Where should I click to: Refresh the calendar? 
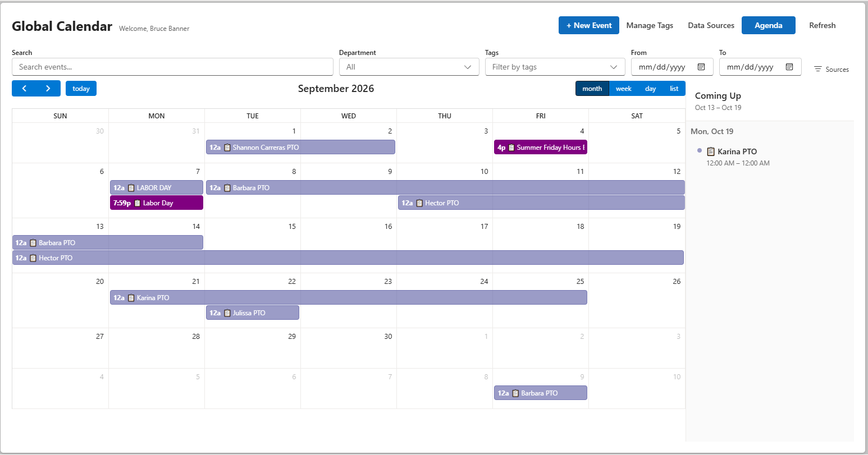822,25
